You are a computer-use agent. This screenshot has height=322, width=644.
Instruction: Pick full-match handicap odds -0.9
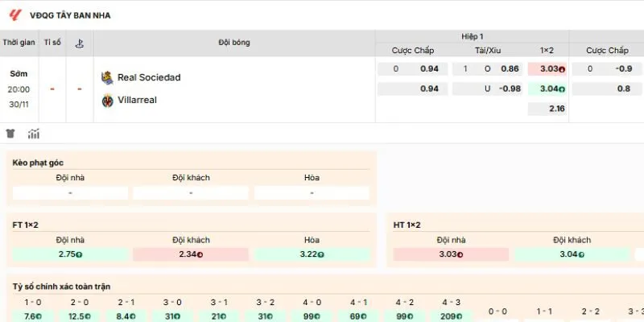[607, 69]
